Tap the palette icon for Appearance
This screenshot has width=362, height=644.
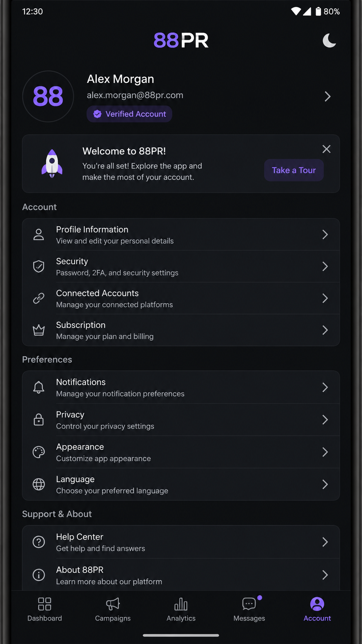(38, 452)
